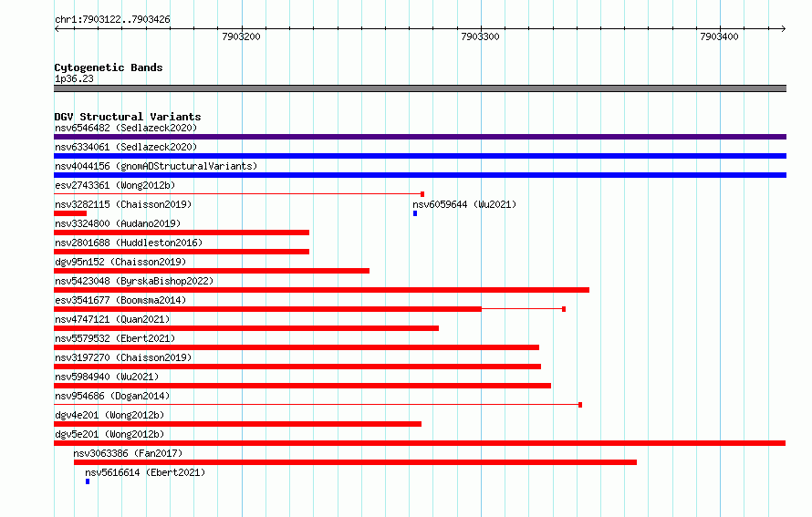Screen dimensions: 812x517
Task: Open nsv3282115 (Chaisson2019) label
Action: (123, 204)
